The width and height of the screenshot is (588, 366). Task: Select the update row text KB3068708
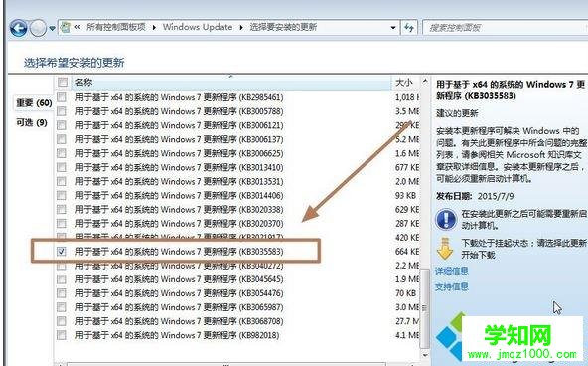[179, 321]
